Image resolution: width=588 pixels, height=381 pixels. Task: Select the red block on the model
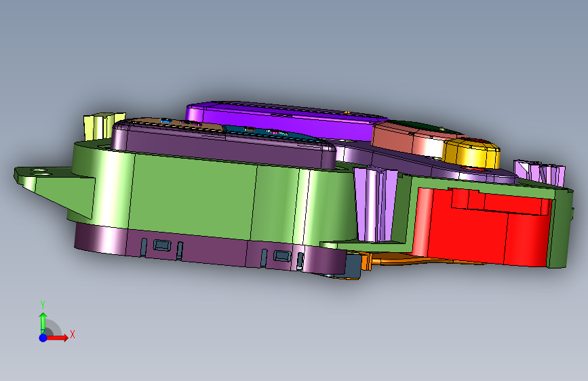[x=484, y=228]
